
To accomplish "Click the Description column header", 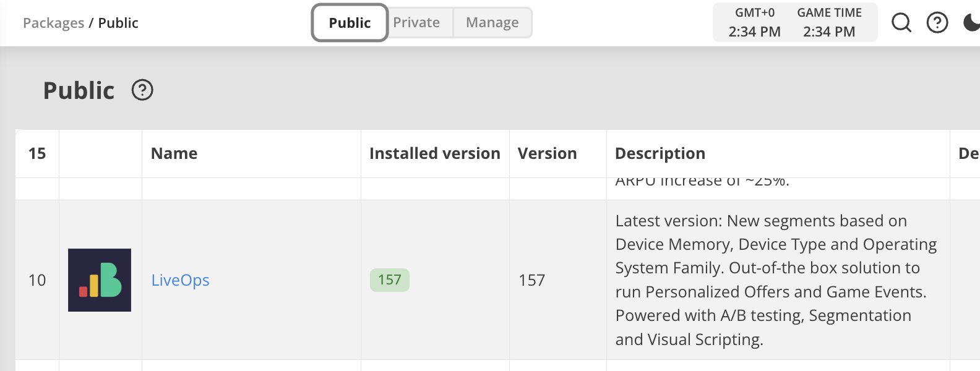I will [660, 153].
